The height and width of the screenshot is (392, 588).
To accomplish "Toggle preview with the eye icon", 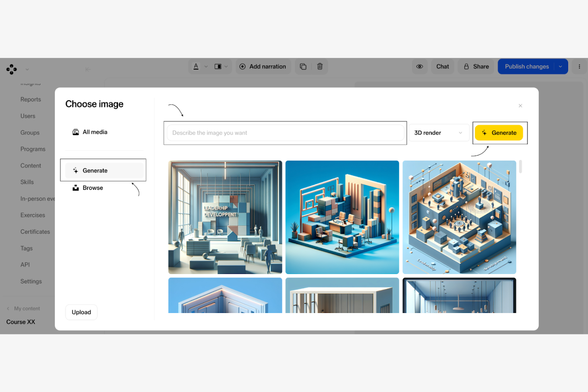I will (420, 67).
